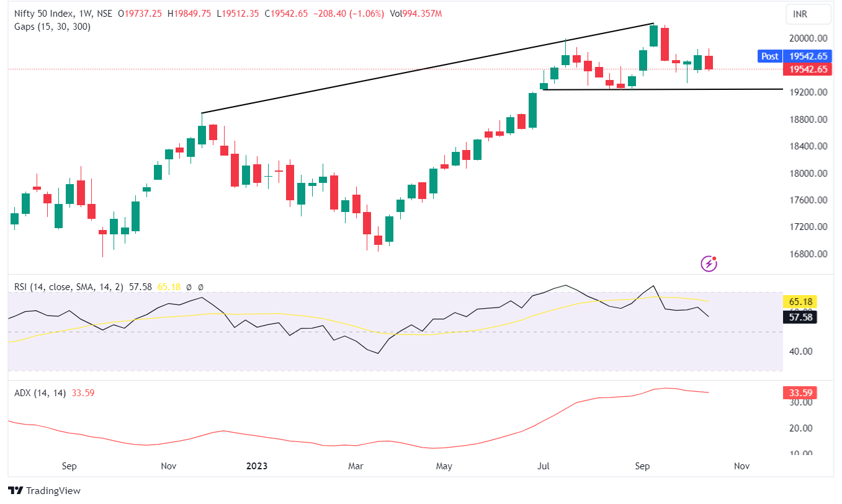Click the 20000.00 price axis label
842x504 pixels.
pyautogui.click(x=808, y=38)
